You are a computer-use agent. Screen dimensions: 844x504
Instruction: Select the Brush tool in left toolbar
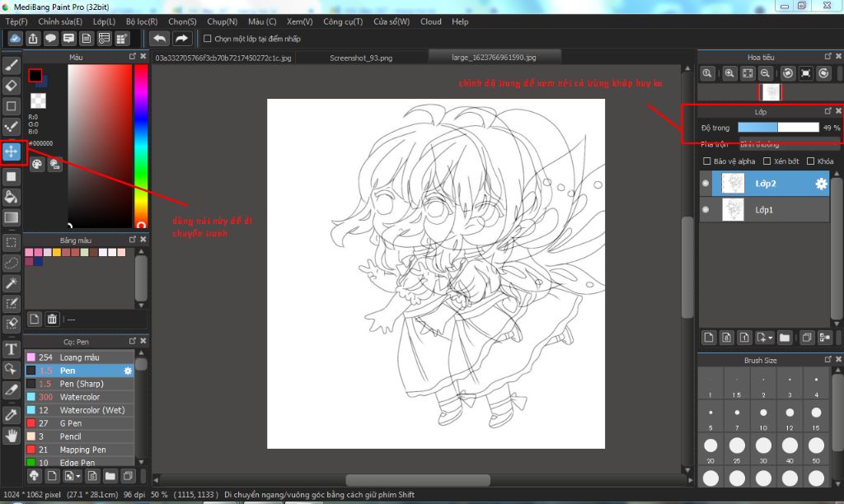click(12, 65)
